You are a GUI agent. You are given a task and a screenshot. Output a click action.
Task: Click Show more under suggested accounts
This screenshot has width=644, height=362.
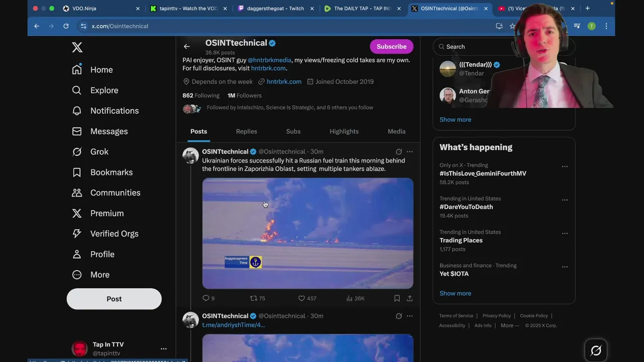coord(455,120)
